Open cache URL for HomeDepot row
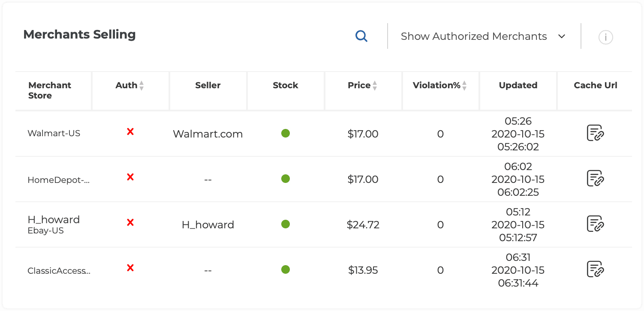This screenshot has width=644, height=311. click(595, 179)
